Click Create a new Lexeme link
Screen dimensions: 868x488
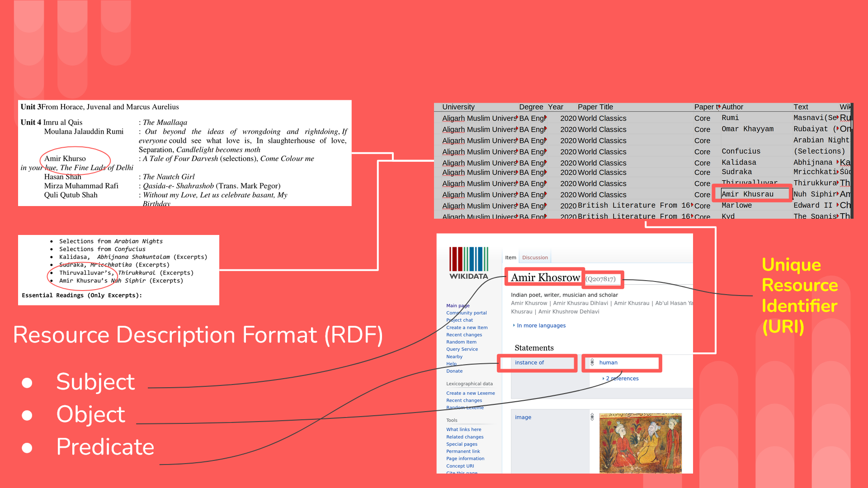tap(470, 393)
